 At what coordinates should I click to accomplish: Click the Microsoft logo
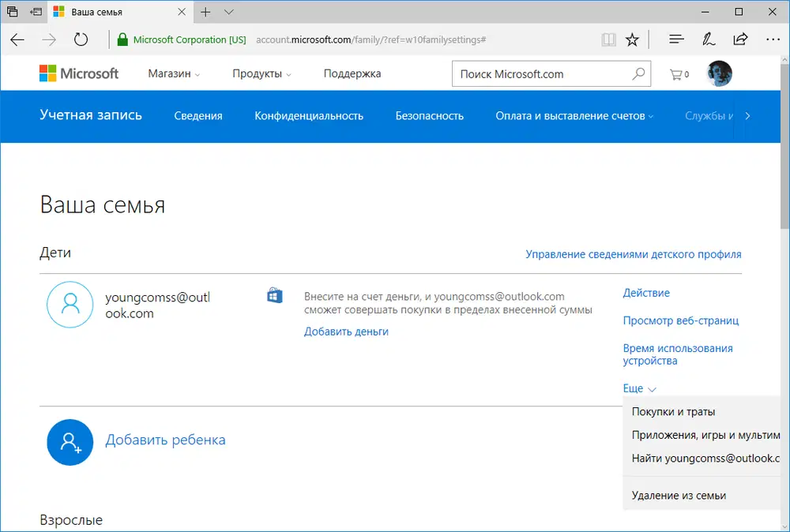click(x=78, y=73)
